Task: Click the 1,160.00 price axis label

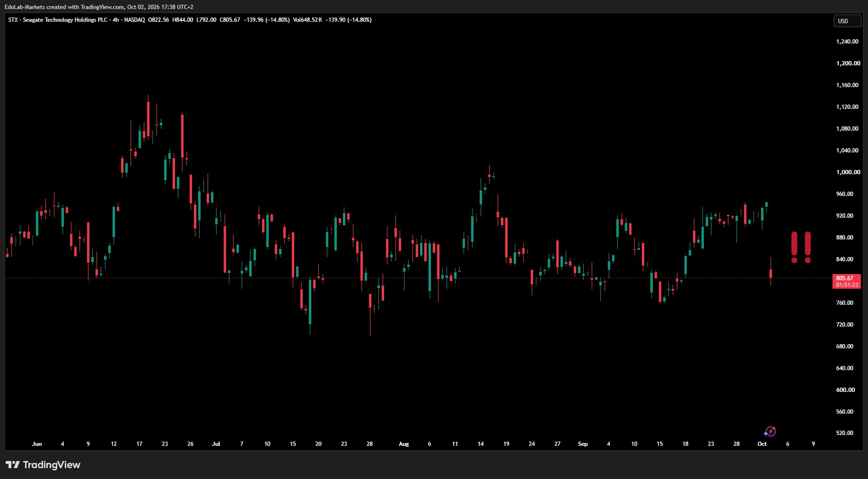Action: (847, 85)
